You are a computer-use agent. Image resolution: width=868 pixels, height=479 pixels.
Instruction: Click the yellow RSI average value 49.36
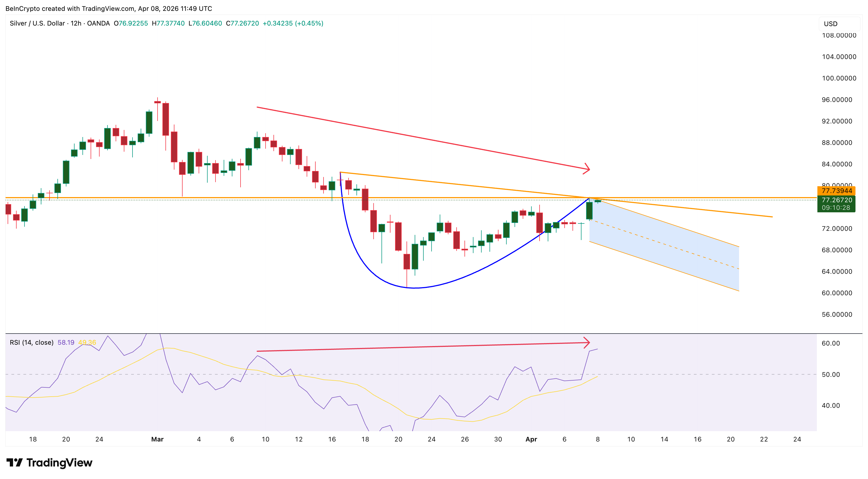click(x=87, y=342)
